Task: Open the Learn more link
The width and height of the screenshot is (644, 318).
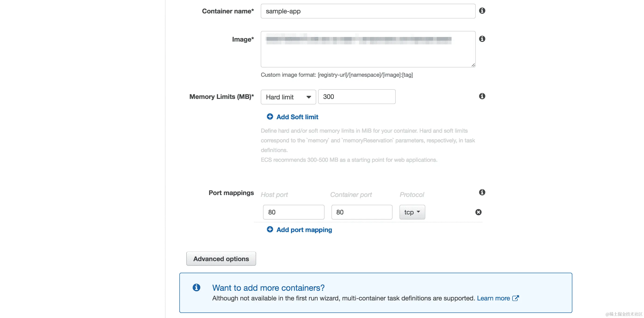Action: click(x=493, y=298)
